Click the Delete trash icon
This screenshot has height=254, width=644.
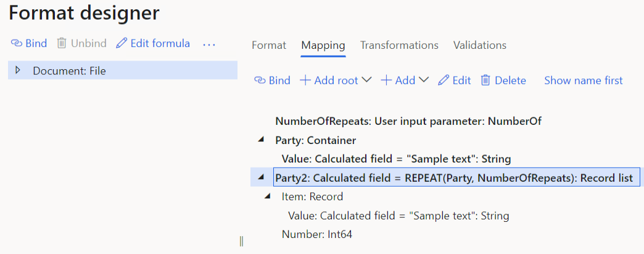point(485,80)
